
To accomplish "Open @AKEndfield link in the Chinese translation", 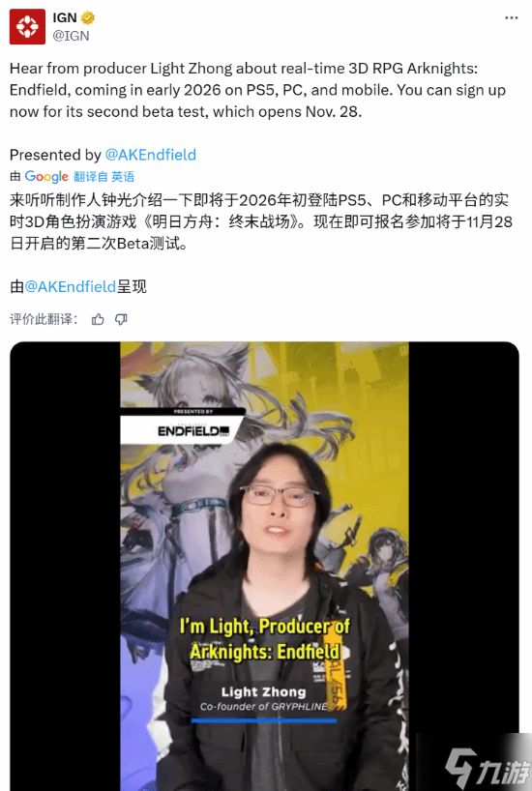I will point(71,286).
